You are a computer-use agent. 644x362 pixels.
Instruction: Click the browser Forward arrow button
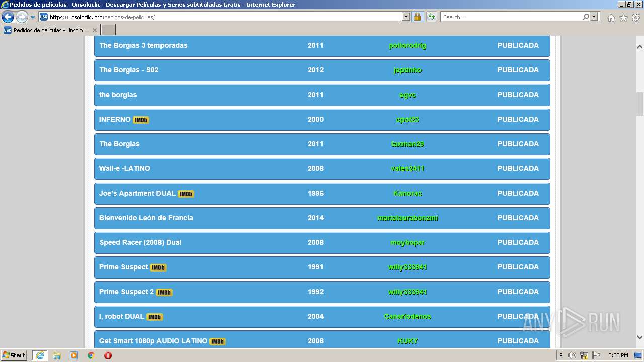pyautogui.click(x=22, y=17)
